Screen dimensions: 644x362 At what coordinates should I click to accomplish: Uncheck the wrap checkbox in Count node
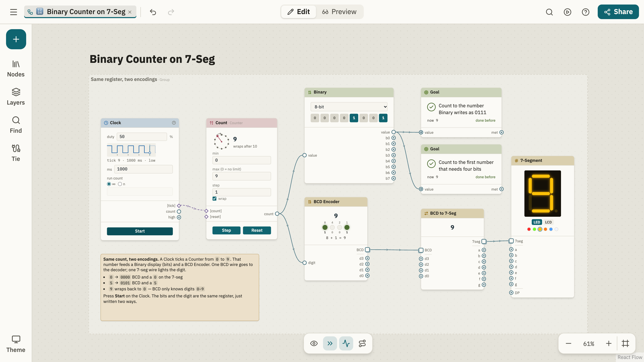[x=215, y=199]
